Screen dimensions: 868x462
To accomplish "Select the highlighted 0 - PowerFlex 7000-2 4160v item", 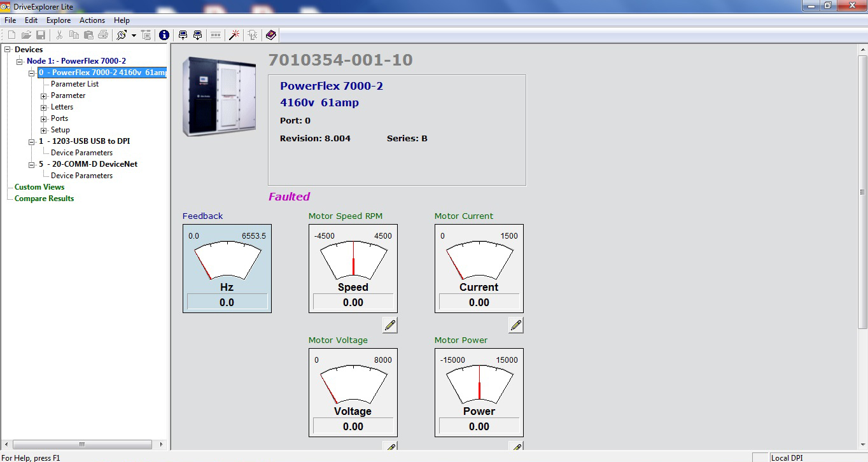I will coord(102,73).
